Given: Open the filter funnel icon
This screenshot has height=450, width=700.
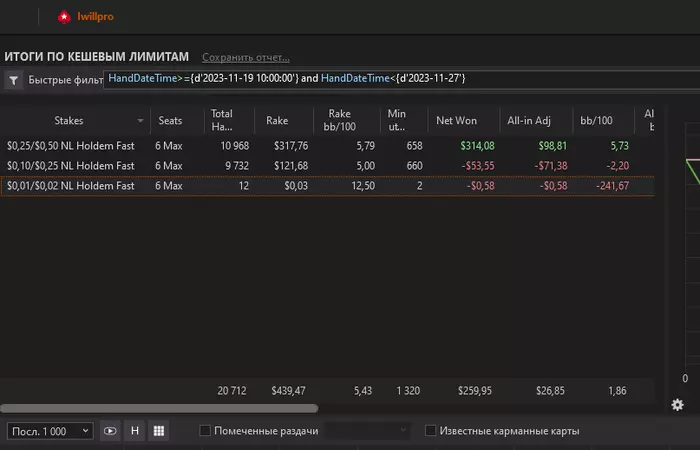Looking at the screenshot, I should pos(13,80).
